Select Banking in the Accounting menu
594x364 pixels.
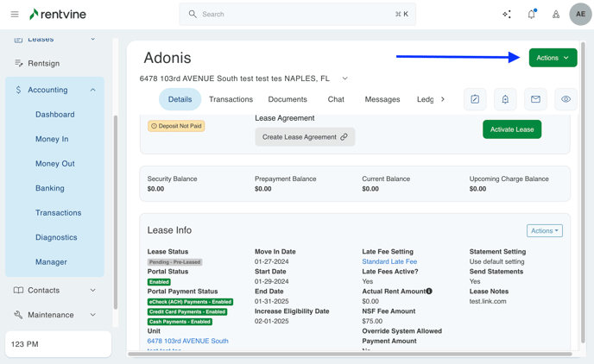pos(50,188)
